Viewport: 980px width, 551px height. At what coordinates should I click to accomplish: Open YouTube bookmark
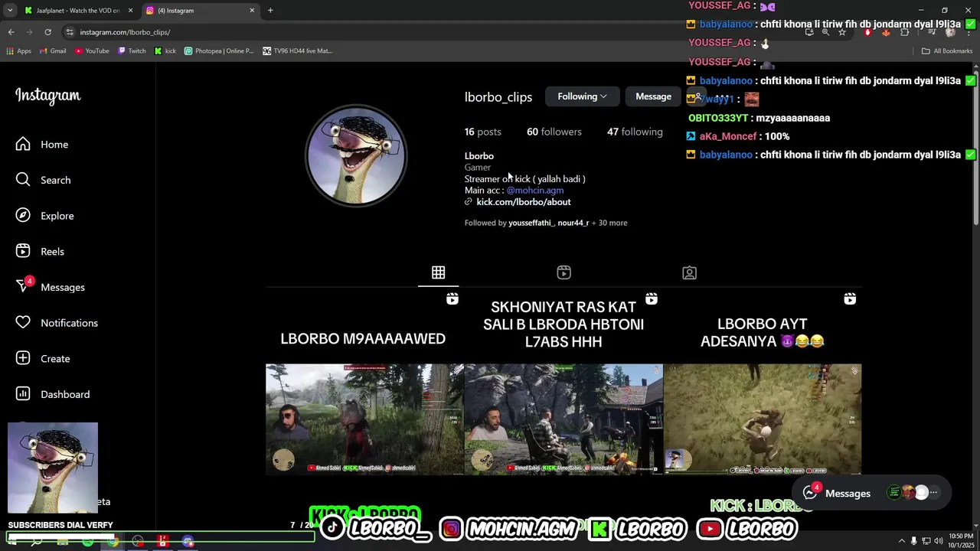[x=92, y=51]
